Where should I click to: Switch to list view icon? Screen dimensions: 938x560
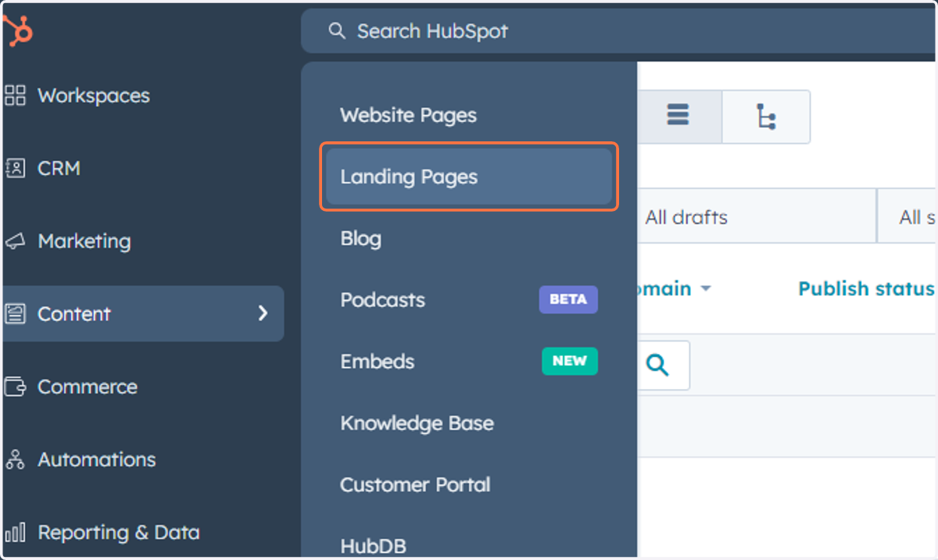[x=678, y=116]
